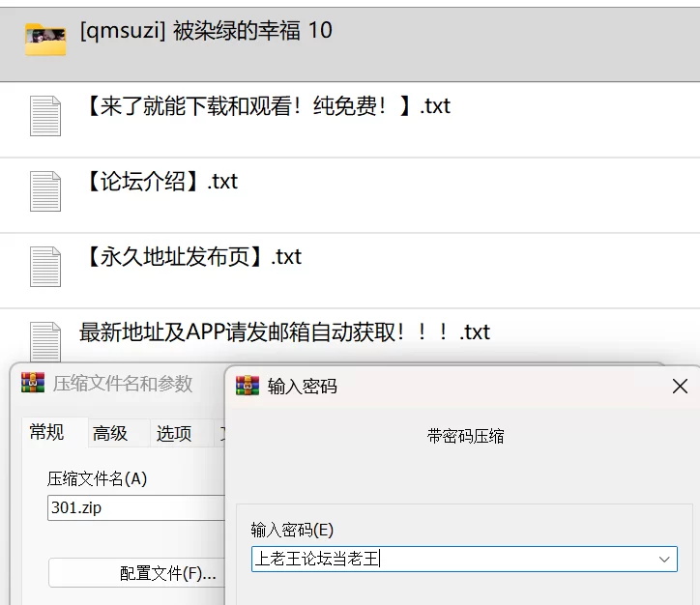Select the [qmsuzi] 被染绿的幸福 10 folder row
The image size is (700, 605).
[x=350, y=44]
